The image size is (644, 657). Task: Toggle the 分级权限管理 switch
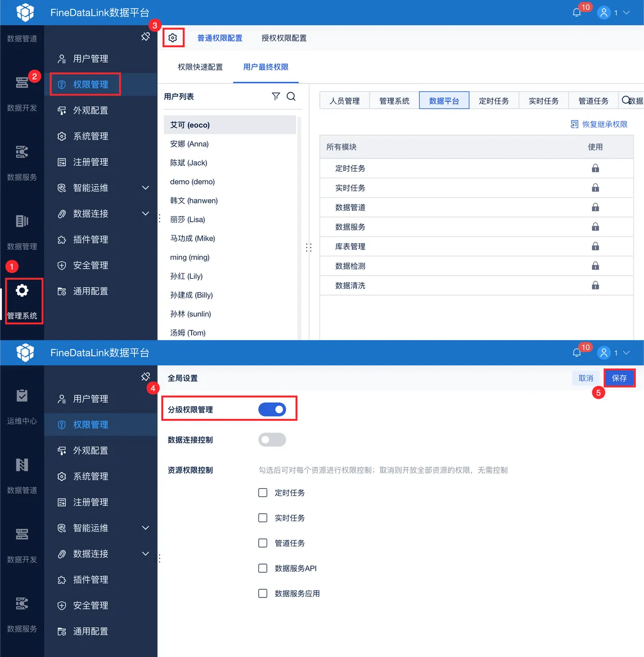272,409
